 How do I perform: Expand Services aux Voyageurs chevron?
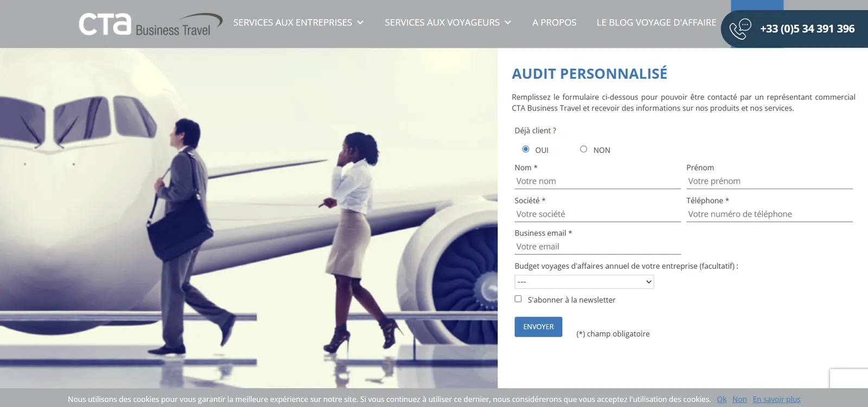(x=508, y=23)
